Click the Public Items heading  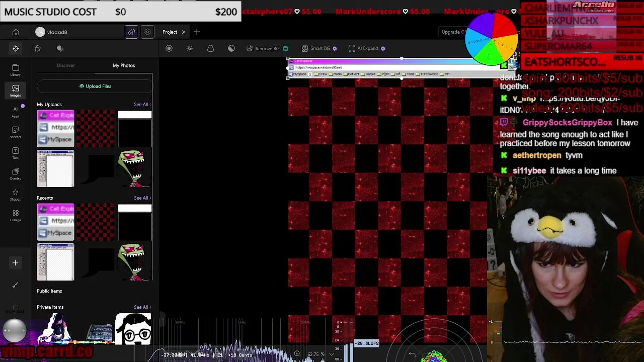pyautogui.click(x=49, y=291)
